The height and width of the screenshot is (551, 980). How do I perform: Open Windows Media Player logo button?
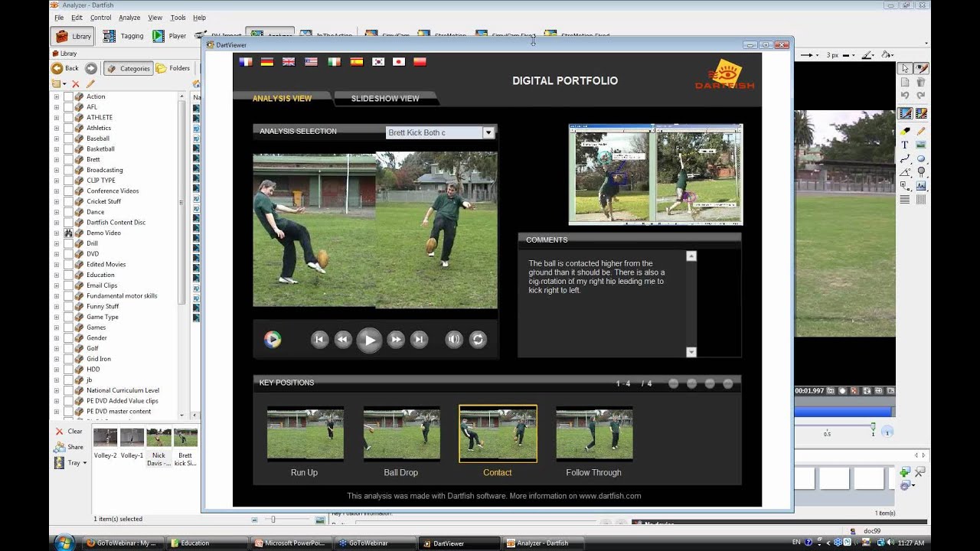point(273,340)
